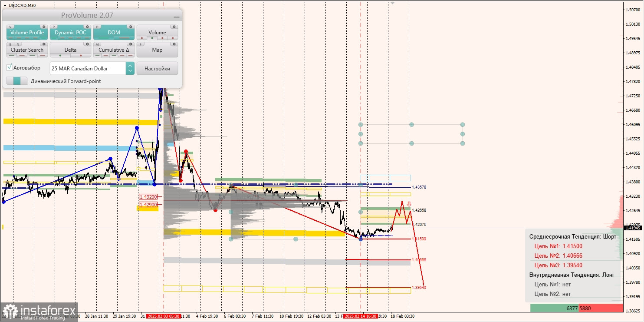
Task: Click the 6 Feb 03:30 time label
Action: (235, 316)
